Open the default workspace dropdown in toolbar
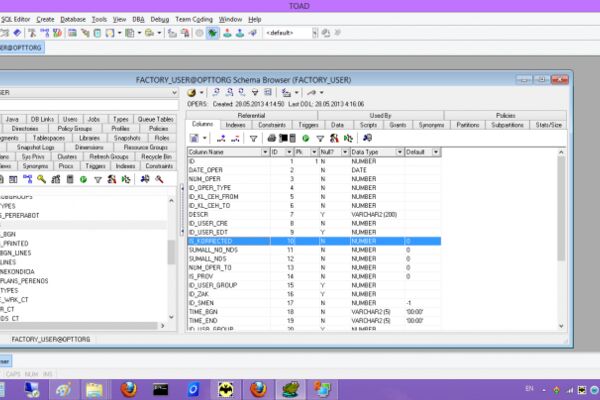This screenshot has height=400, width=600. tap(315, 33)
